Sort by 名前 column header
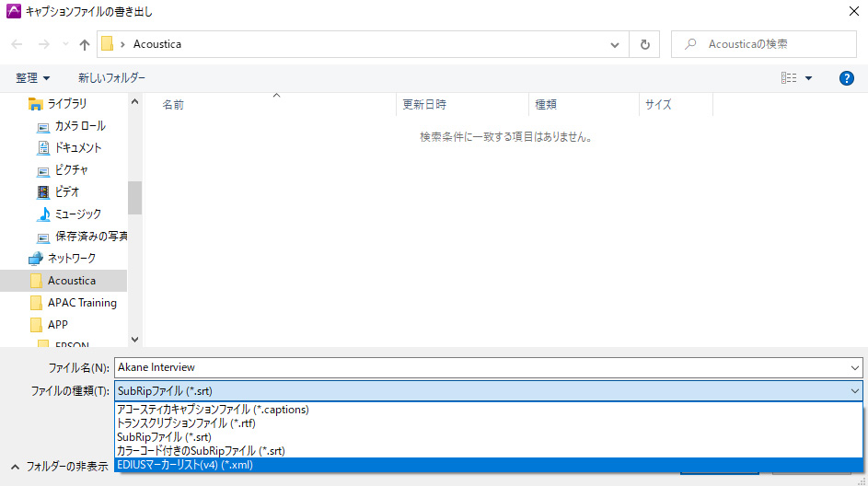Image resolution: width=868 pixels, height=486 pixels. [x=173, y=105]
